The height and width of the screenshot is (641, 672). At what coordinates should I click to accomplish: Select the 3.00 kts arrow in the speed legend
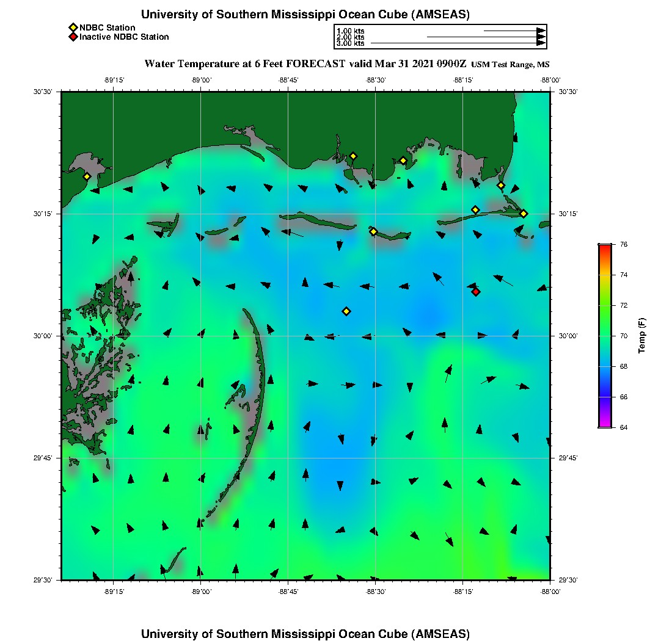458,43
